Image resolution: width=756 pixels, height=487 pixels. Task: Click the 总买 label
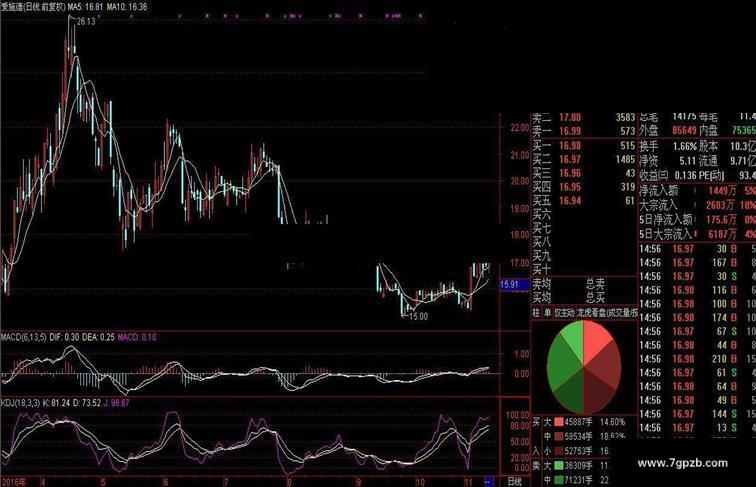pos(595,298)
